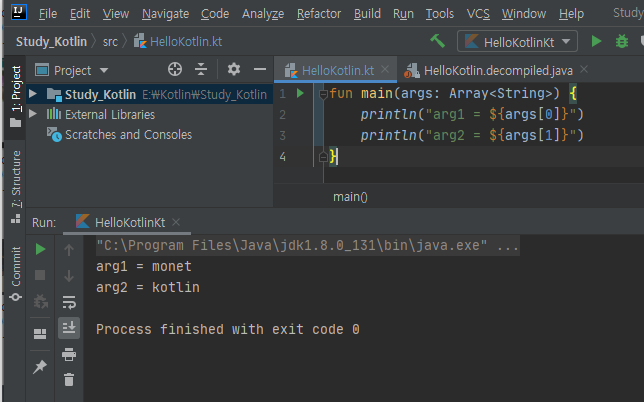Run HelloKotlinKt from the top toolbar
Viewport: 644px width, 402px height.
pyautogui.click(x=596, y=41)
